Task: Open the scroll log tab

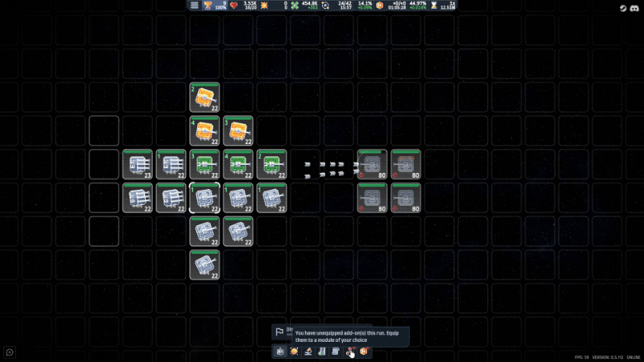Action: click(336, 352)
